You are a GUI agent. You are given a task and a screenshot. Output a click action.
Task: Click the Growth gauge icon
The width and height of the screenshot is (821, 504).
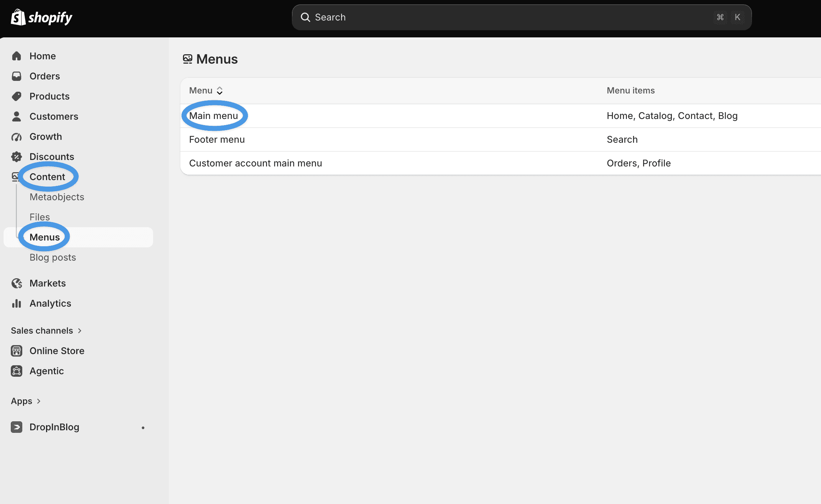[17, 137]
